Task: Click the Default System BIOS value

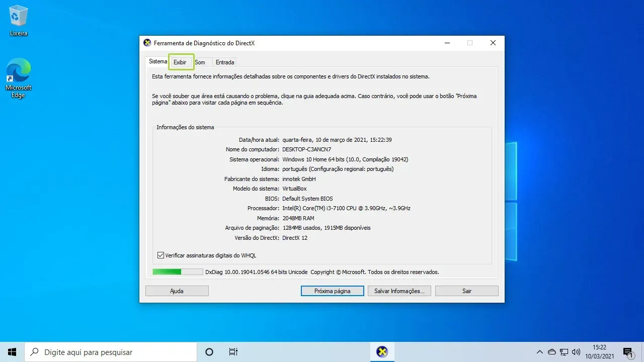Action: coord(307,199)
